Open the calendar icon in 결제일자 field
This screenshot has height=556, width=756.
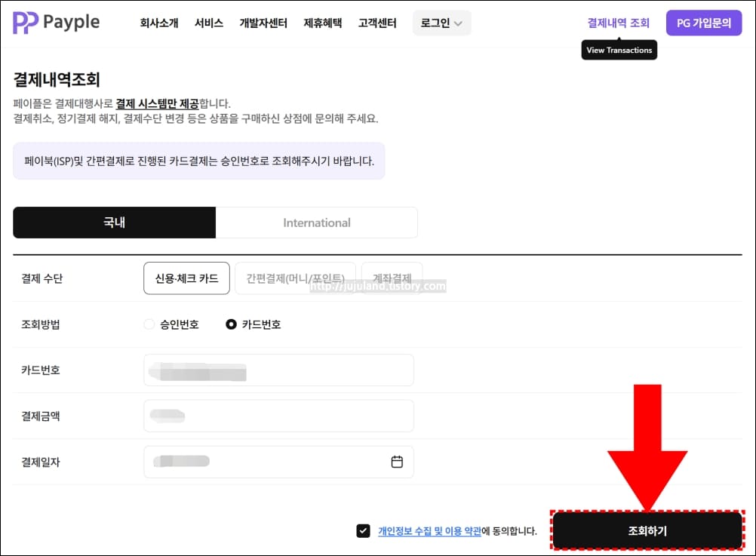[x=397, y=462]
